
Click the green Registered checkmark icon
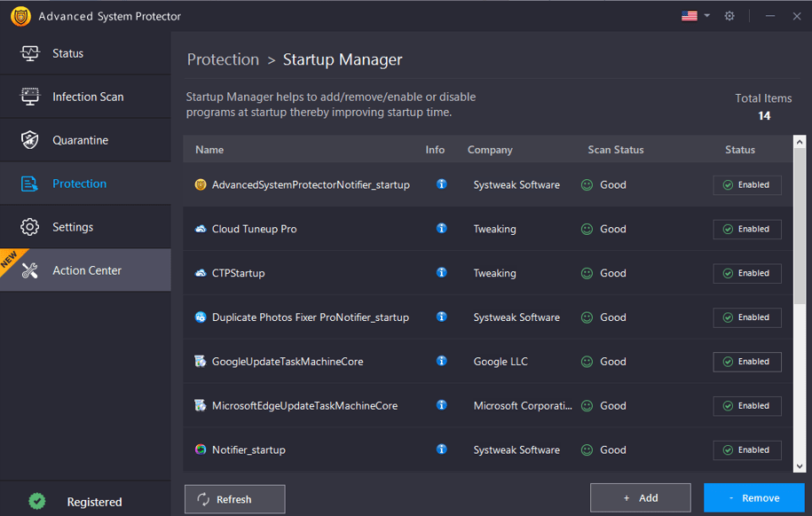36,500
